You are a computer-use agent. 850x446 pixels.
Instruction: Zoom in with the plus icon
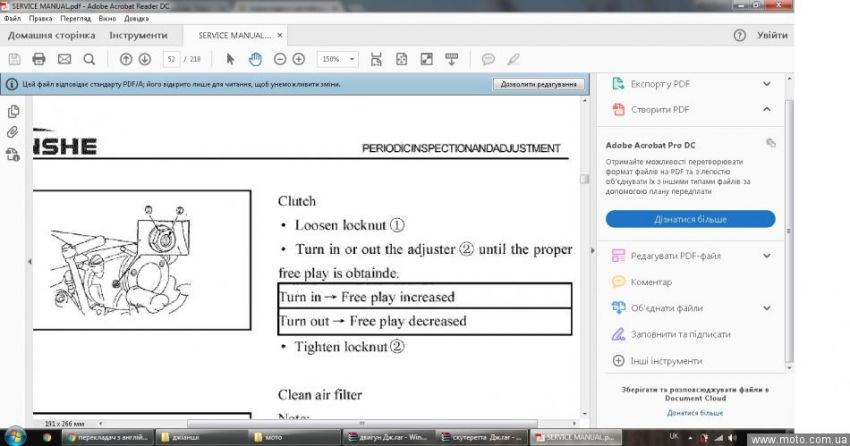point(299,59)
